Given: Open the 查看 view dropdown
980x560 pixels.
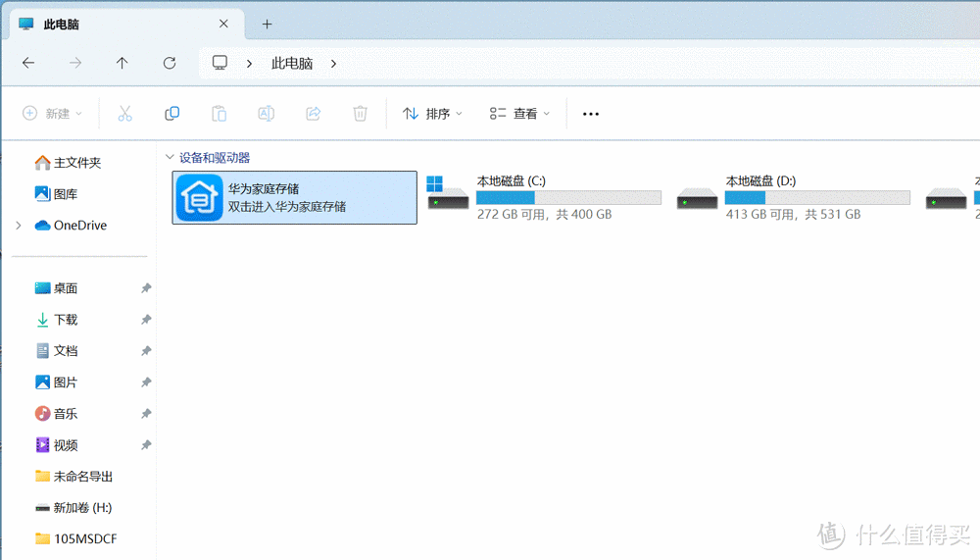Looking at the screenshot, I should 519,113.
